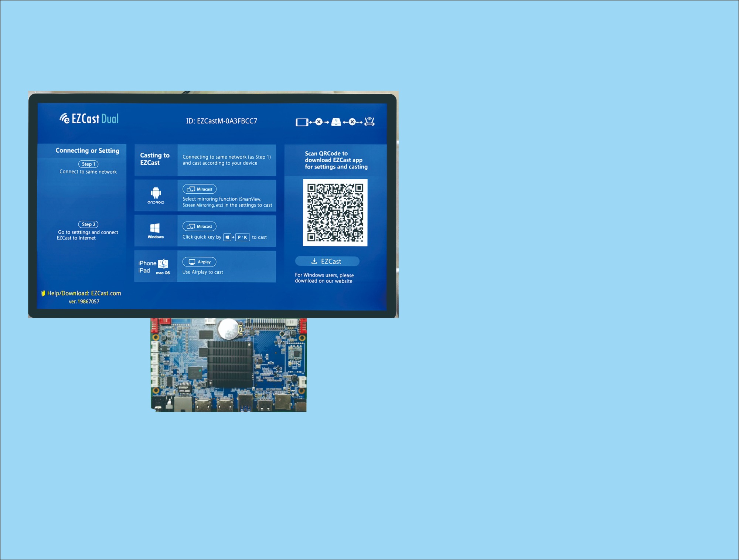The width and height of the screenshot is (739, 560).
Task: Click the circuit board heatsink
Action: [x=230, y=364]
